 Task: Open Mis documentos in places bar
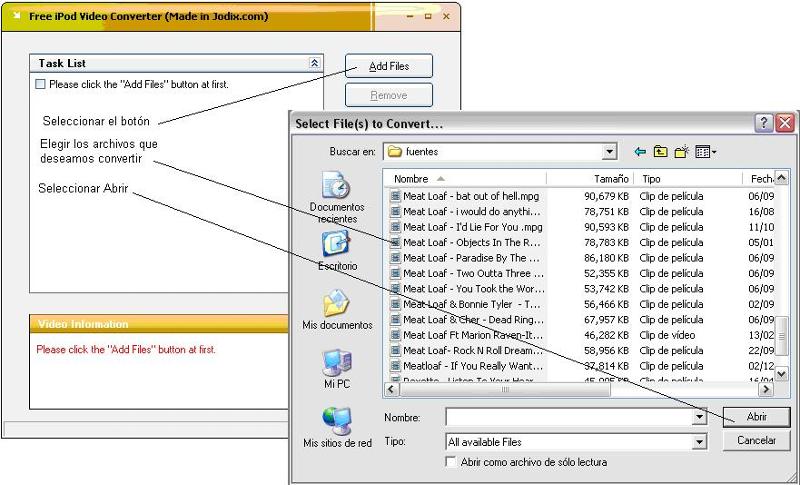point(337,310)
